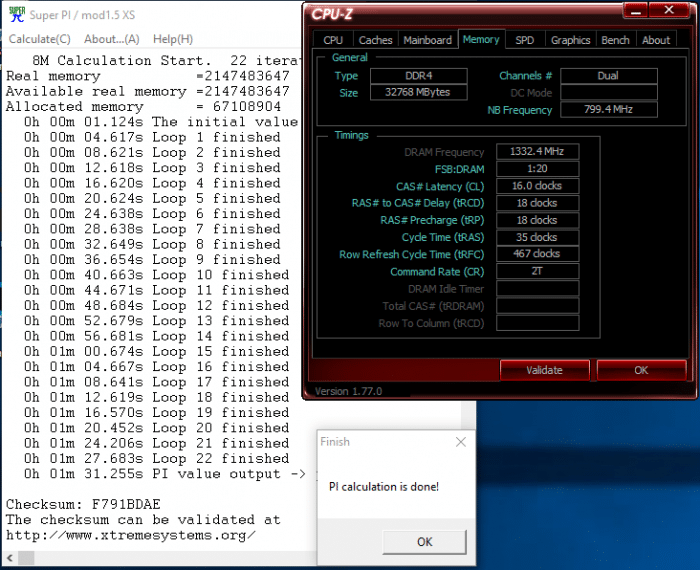Image resolution: width=700 pixels, height=570 pixels.
Task: Click the tRAS value 35 clocks
Action: pos(538,237)
